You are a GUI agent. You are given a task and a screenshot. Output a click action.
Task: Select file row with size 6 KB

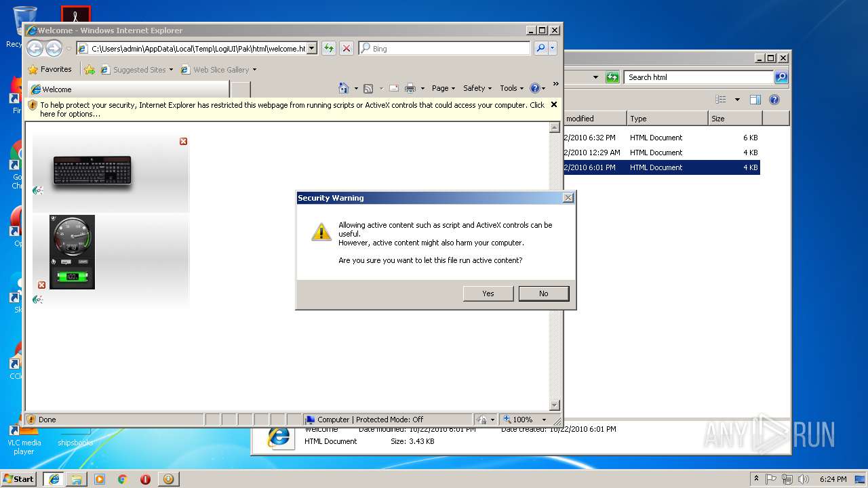click(x=661, y=138)
